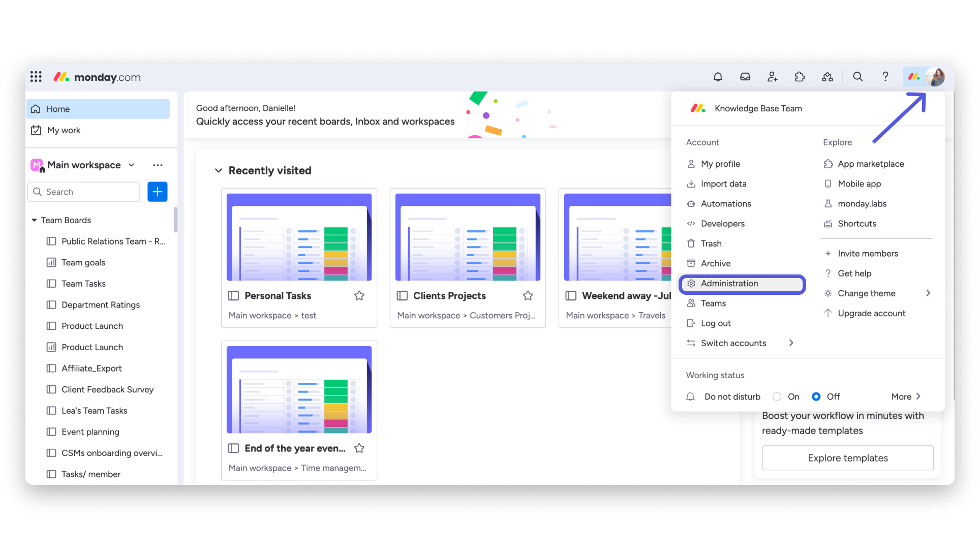Open the Clients Projects board thumbnail

click(x=468, y=237)
